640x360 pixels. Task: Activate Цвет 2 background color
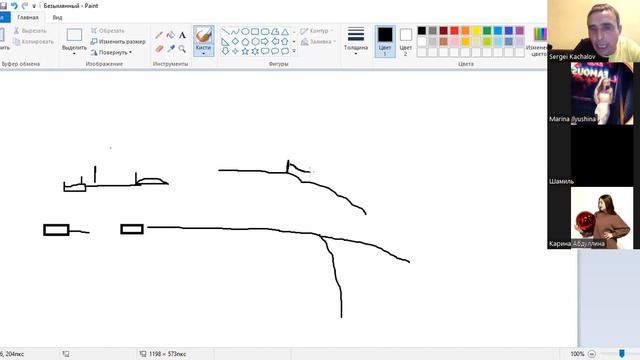click(405, 41)
